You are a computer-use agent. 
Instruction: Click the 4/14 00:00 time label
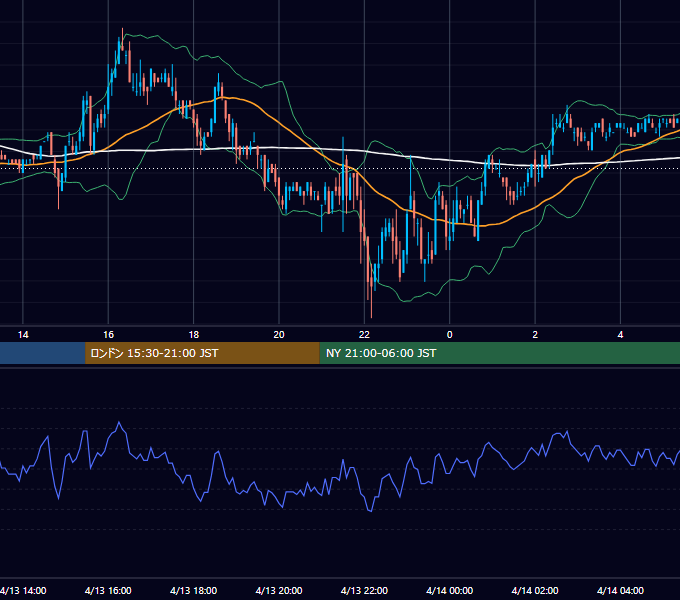click(x=450, y=590)
